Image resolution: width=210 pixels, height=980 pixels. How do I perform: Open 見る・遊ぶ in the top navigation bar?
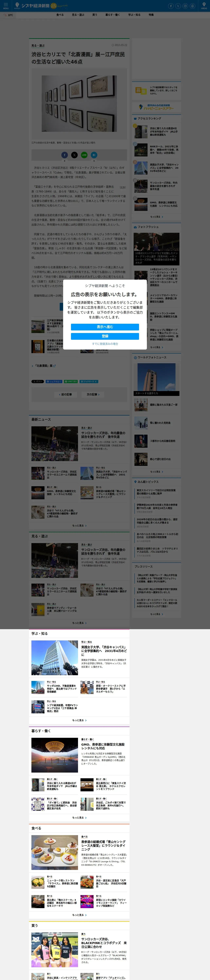[x=78, y=15]
